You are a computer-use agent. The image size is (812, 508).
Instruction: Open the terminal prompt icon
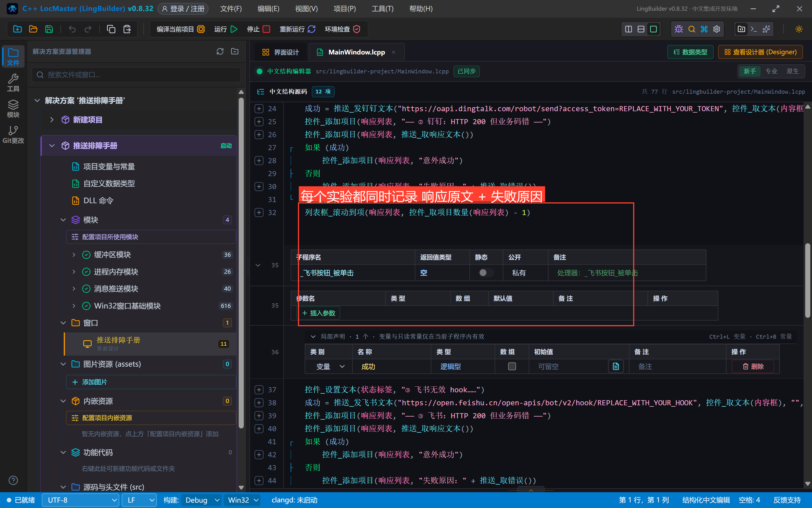[x=754, y=29]
